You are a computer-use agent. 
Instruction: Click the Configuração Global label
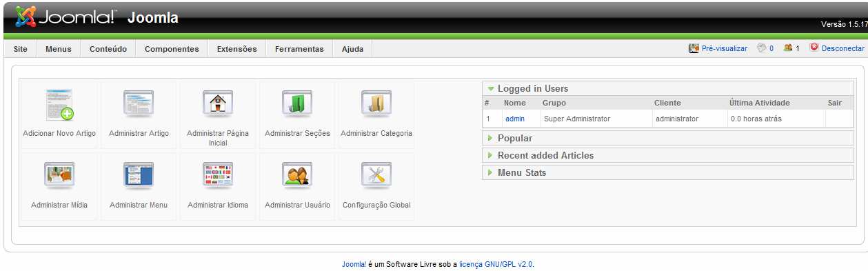(376, 205)
